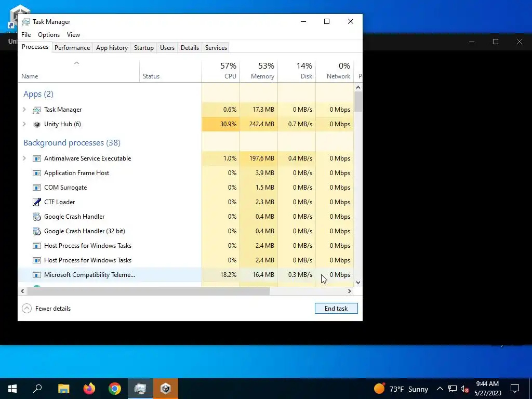Launch Firefox from the taskbar
This screenshot has height=399, width=532.
(89, 389)
